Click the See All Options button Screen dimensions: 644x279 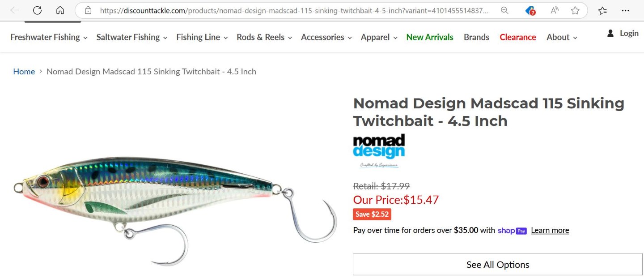coord(497,265)
